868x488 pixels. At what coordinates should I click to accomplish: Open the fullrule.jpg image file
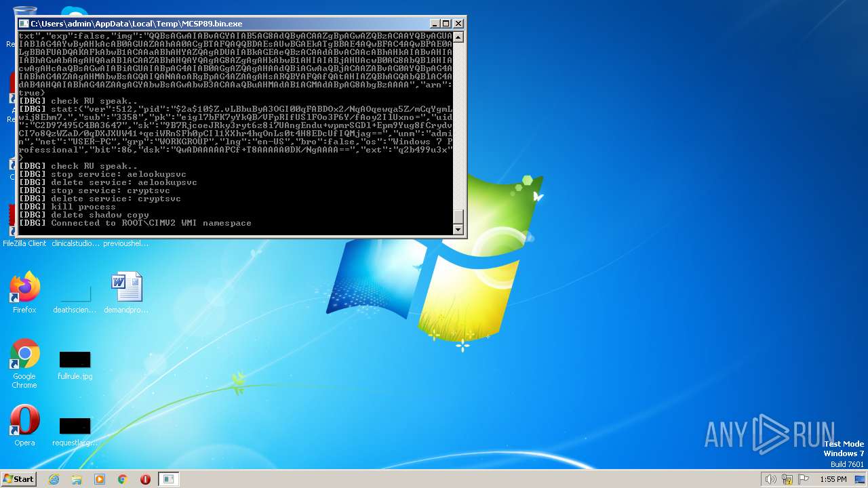click(x=75, y=365)
